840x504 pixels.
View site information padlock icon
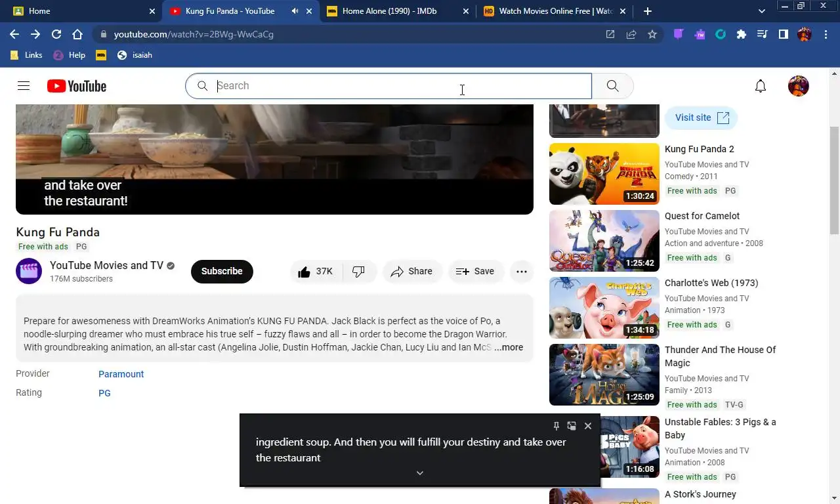point(104,34)
